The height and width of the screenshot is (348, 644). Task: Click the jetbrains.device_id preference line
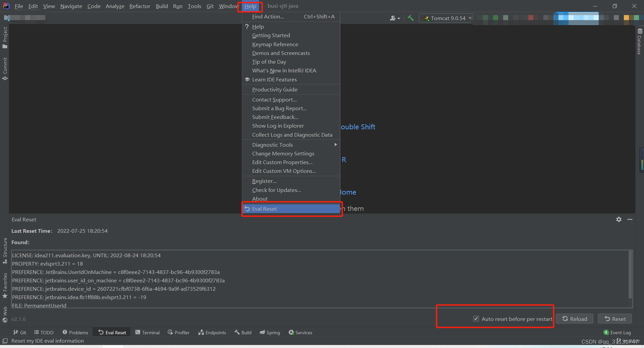click(x=114, y=289)
